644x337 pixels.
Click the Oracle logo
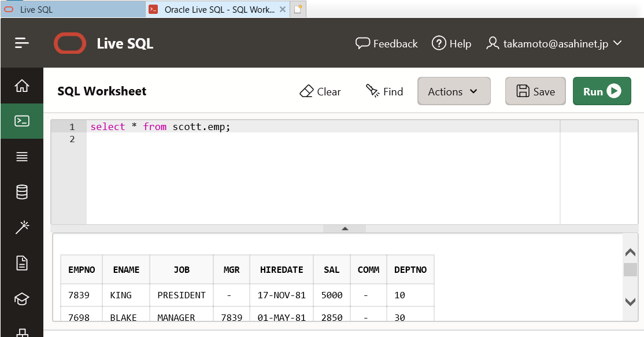click(70, 43)
